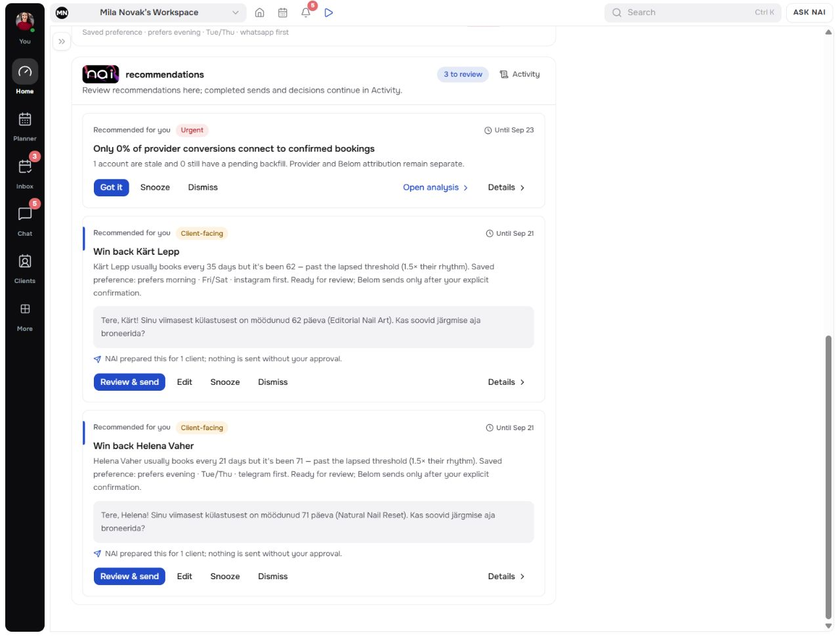Screen dimensions: 840x637
Task: Review & send Kärt Lepp message
Action: [x=129, y=382]
